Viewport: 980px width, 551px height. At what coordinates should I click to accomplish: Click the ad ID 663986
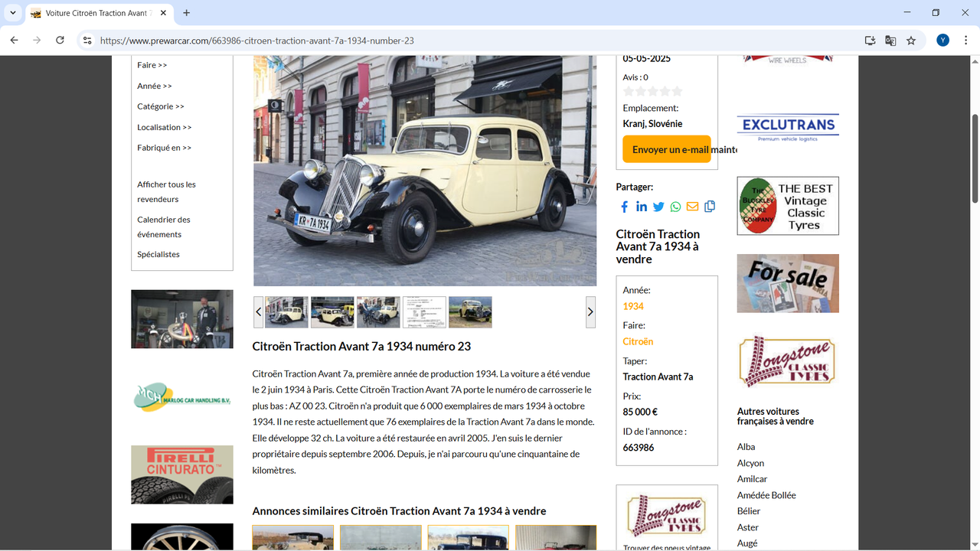[x=639, y=447]
